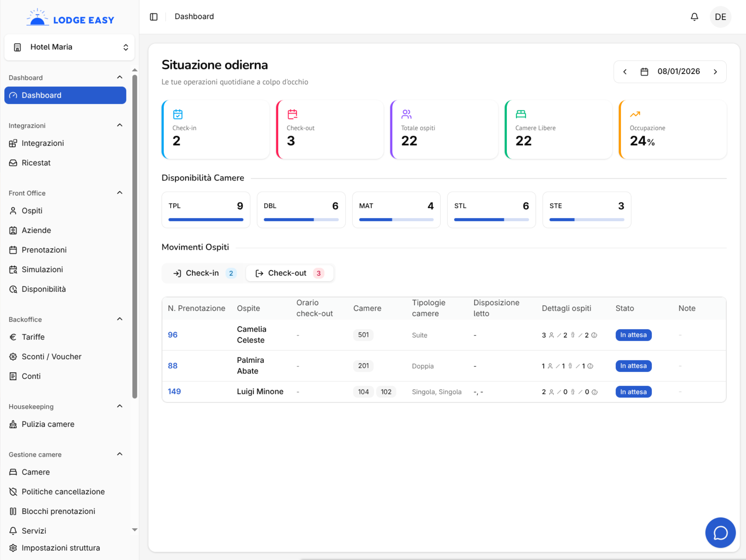This screenshot has width=746, height=560.
Task: Advance the date with the right arrow
Action: (715, 72)
